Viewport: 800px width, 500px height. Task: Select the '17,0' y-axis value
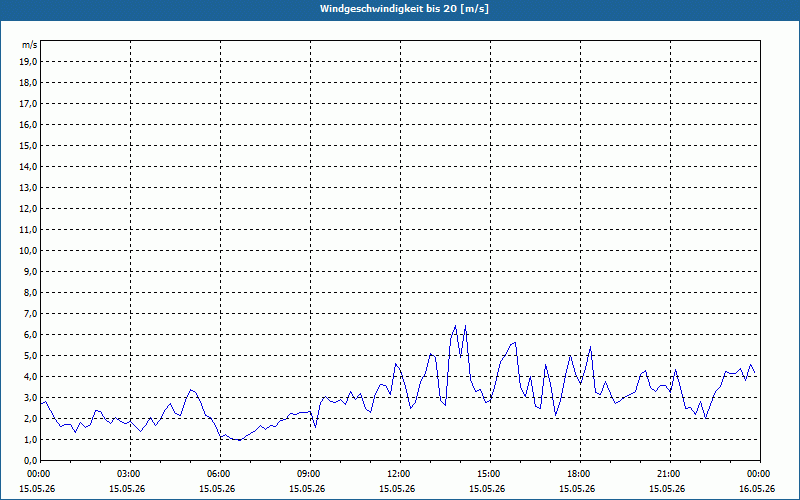click(x=28, y=104)
